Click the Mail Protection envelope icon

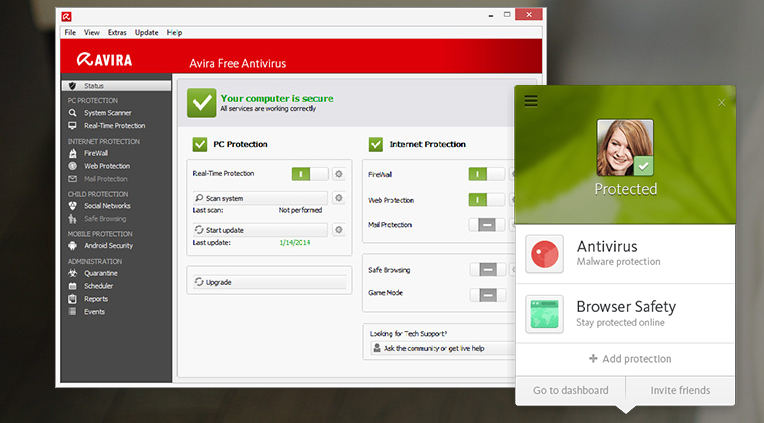pyautogui.click(x=73, y=179)
